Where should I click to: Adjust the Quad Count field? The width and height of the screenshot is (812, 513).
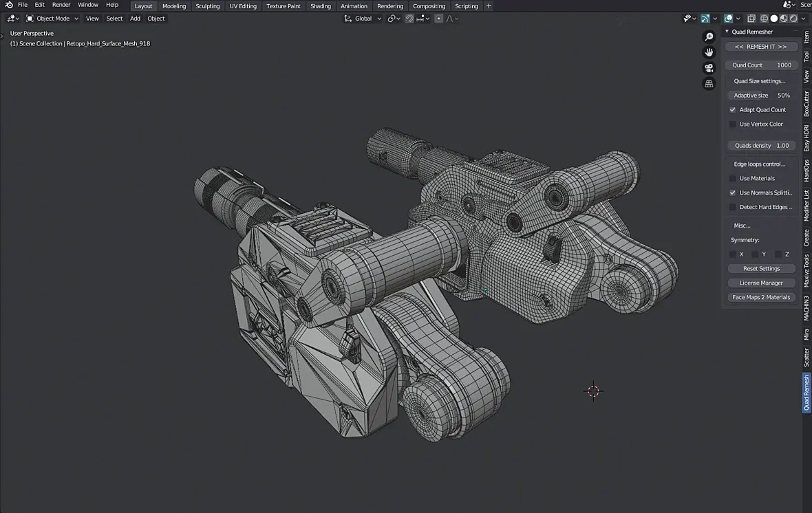[x=761, y=65]
